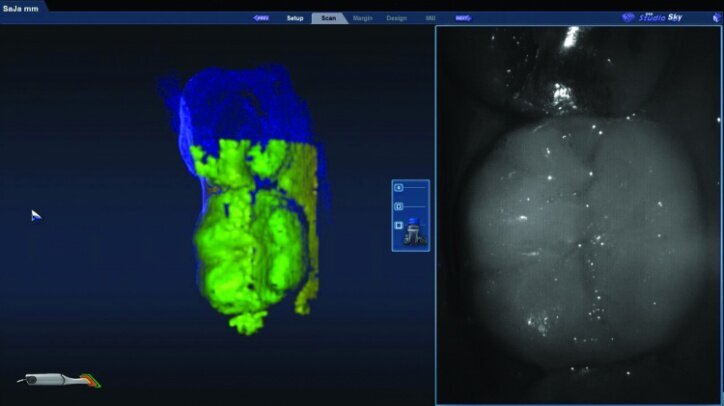This screenshot has height=406, width=724.
Task: Click the Prev navigation arrow button
Action: [x=261, y=18]
